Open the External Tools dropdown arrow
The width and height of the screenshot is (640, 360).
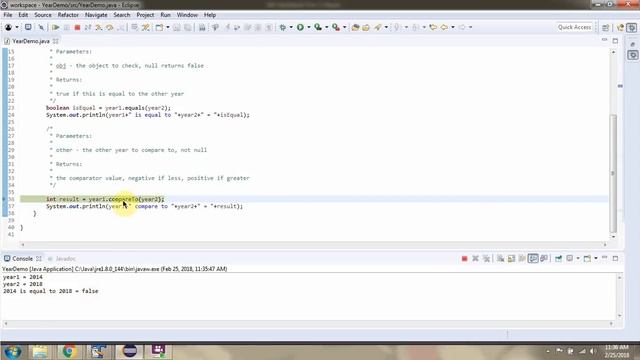coord(344,27)
